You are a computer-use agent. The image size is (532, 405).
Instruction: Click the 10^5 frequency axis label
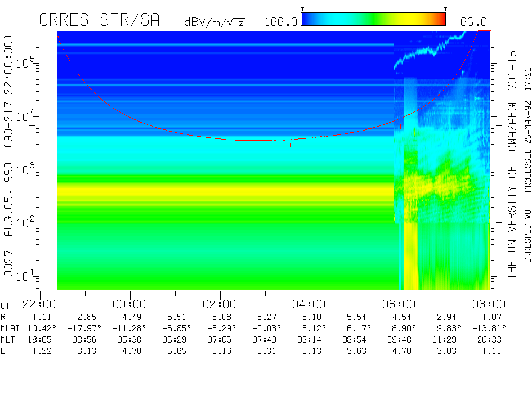tap(24, 62)
